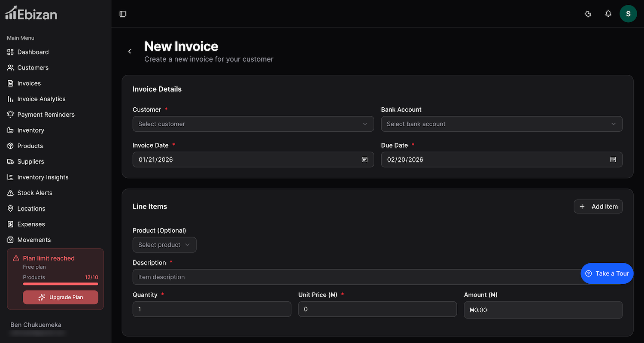Image resolution: width=644 pixels, height=343 pixels.
Task: Open the Invoice Date calendar picker icon
Action: 365,160
